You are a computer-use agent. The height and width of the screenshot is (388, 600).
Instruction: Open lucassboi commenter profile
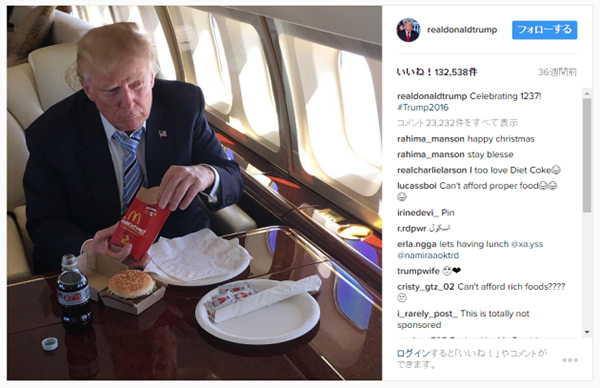pos(417,186)
